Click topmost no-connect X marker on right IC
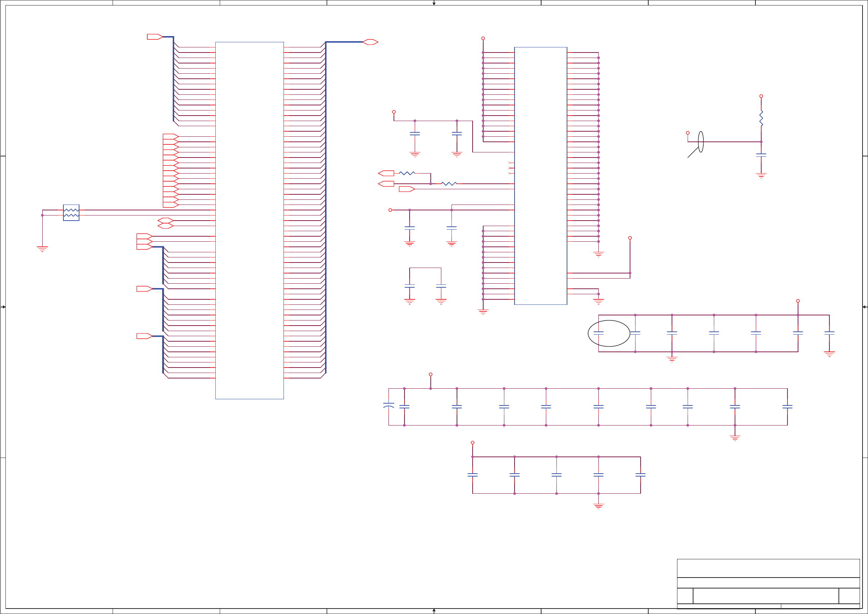Image resolution: width=868 pixels, height=614 pixels. click(509, 163)
